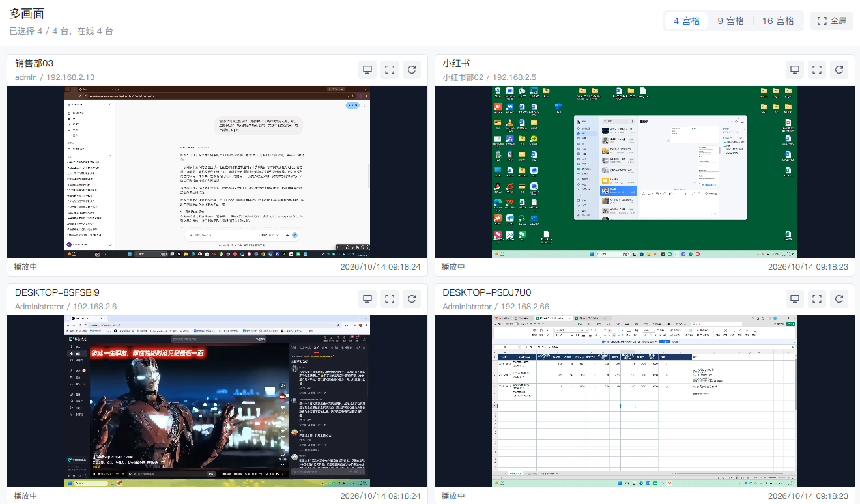Viewport: 860px width, 504px height.
Task: Switch to the 4 宫格 layout
Action: pyautogui.click(x=687, y=21)
